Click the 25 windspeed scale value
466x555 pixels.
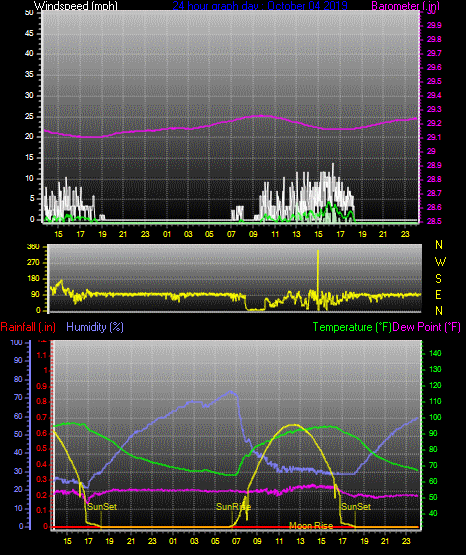pyautogui.click(x=29, y=116)
